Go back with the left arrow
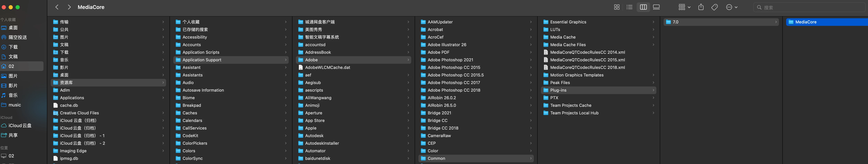Viewport: 868px width, 164px height. (x=57, y=7)
